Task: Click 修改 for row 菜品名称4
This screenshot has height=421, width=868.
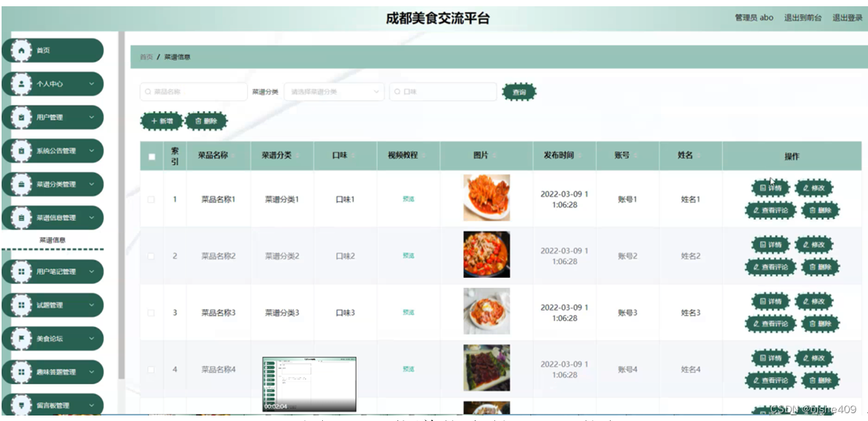Action: tap(814, 358)
